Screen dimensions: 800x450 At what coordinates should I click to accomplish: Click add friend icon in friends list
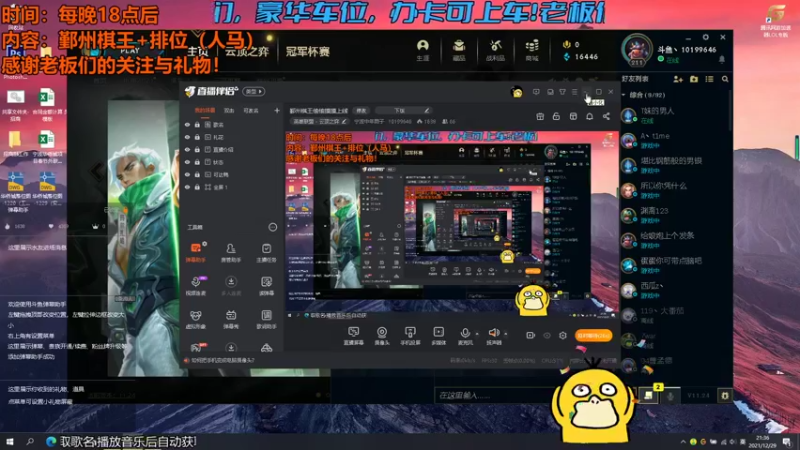[x=678, y=79]
